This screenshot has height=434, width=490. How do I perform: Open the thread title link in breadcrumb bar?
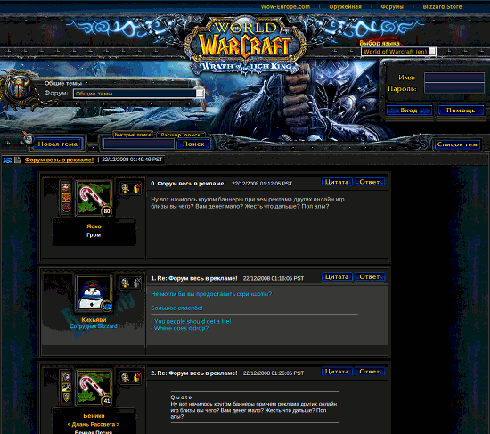(x=59, y=160)
